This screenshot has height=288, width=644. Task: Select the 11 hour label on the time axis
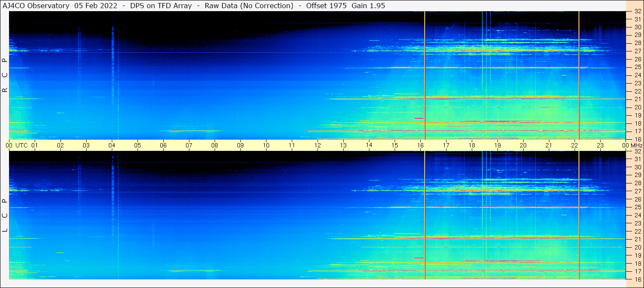(292, 145)
